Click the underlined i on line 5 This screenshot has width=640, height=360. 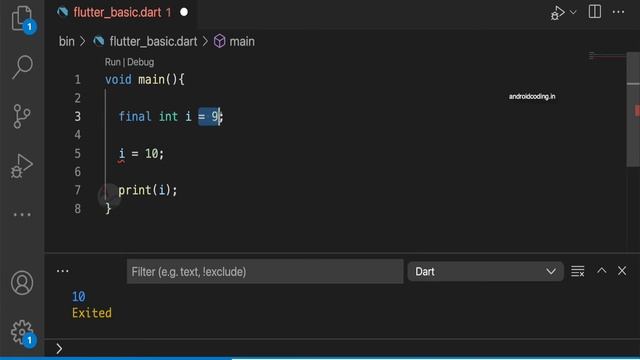coord(122,154)
